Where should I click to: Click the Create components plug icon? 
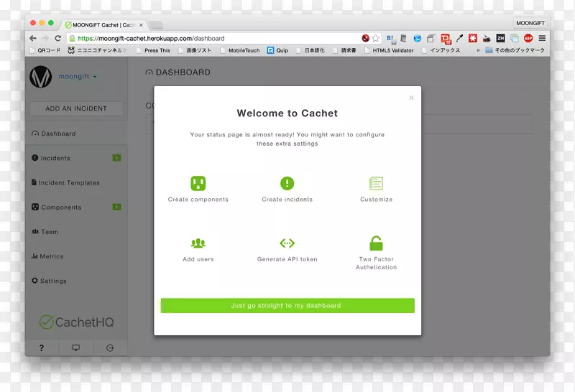198,183
